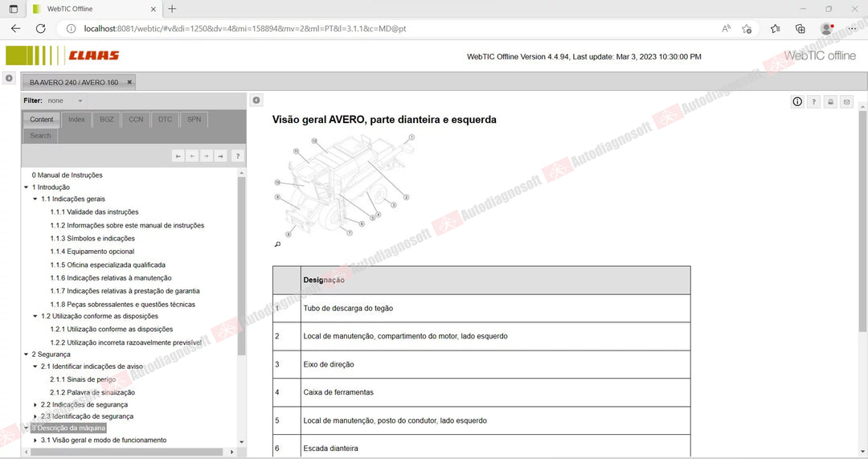
Task: Select the 'Eixo de direção' table cell
Action: click(x=495, y=364)
